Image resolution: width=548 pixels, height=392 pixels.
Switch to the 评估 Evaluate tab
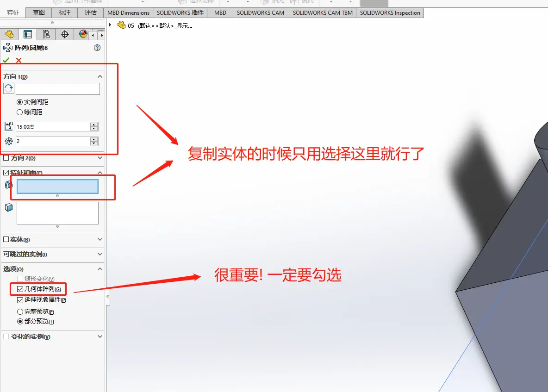91,12
